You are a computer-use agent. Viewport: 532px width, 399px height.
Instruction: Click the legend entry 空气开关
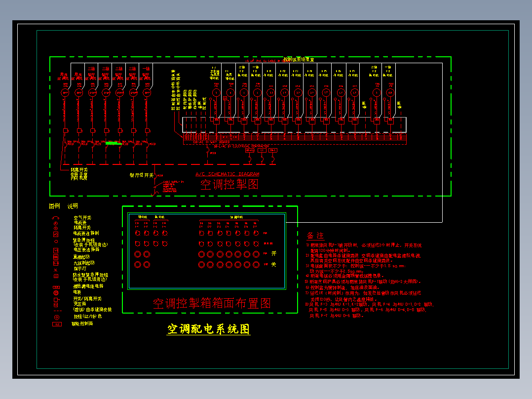[x=82, y=218]
